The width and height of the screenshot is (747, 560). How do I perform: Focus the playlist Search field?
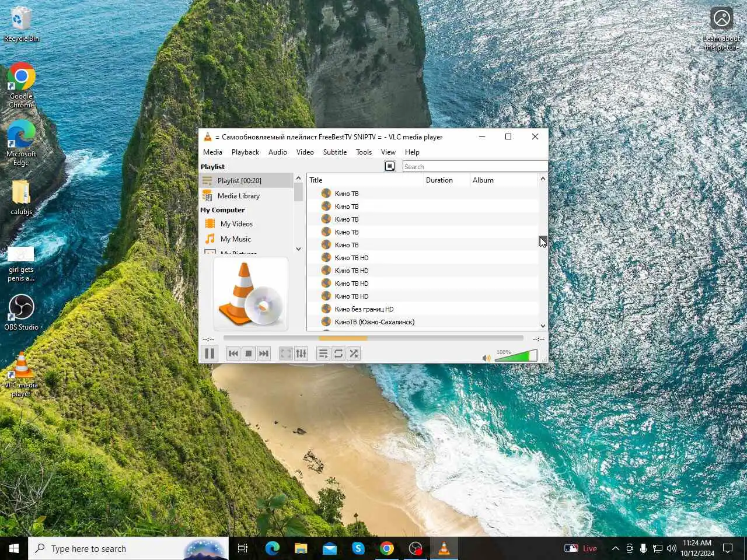click(475, 167)
